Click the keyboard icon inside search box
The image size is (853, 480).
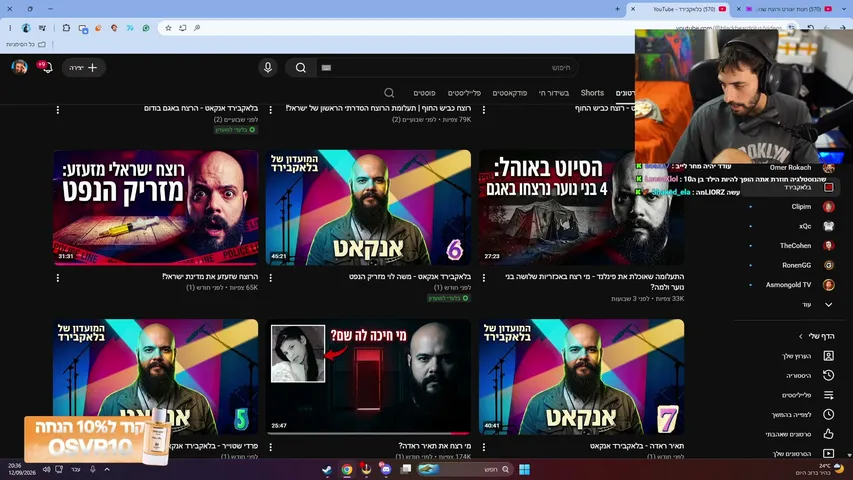326,67
